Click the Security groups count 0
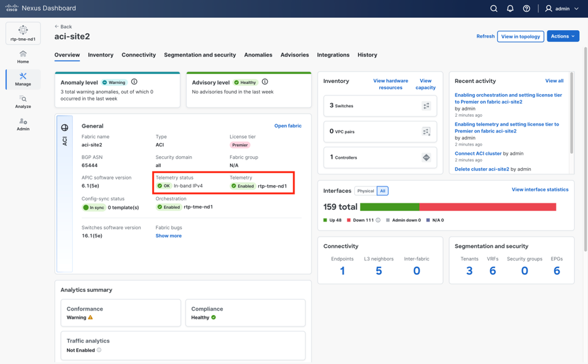This screenshot has width=588, height=364. [525, 270]
